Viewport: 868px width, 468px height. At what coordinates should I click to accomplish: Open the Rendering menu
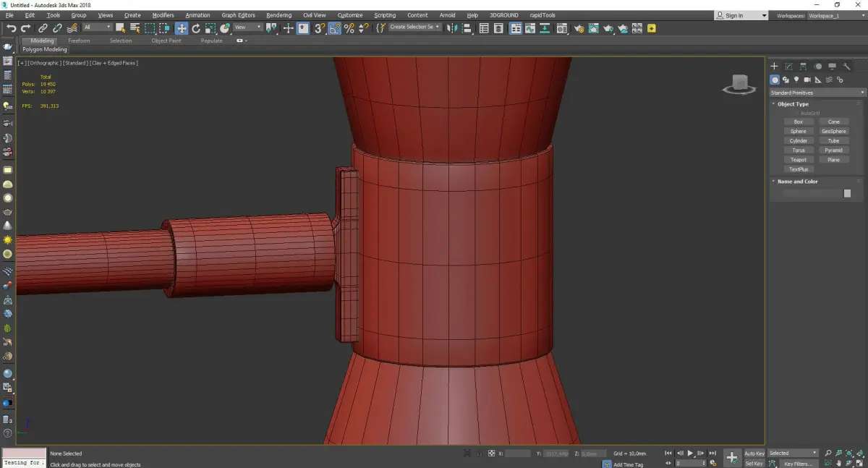279,15
